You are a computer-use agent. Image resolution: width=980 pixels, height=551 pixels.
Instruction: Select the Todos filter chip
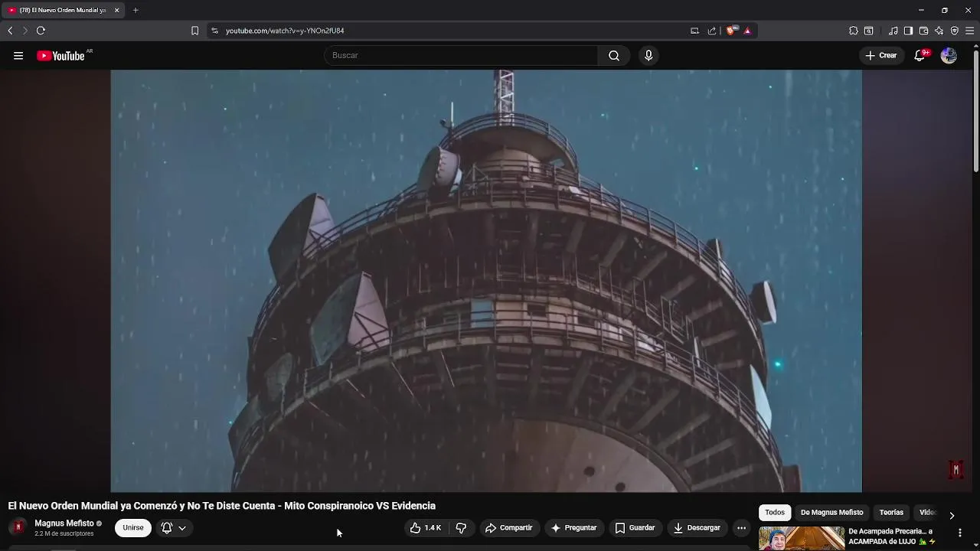775,513
